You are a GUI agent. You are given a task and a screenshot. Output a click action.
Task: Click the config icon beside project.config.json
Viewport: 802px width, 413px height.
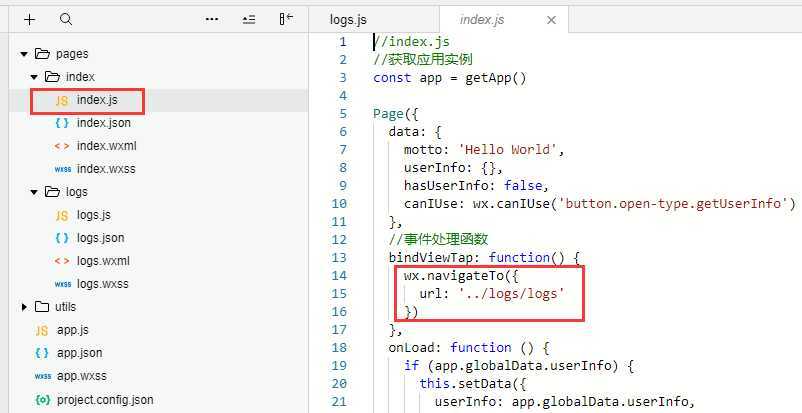point(42,400)
